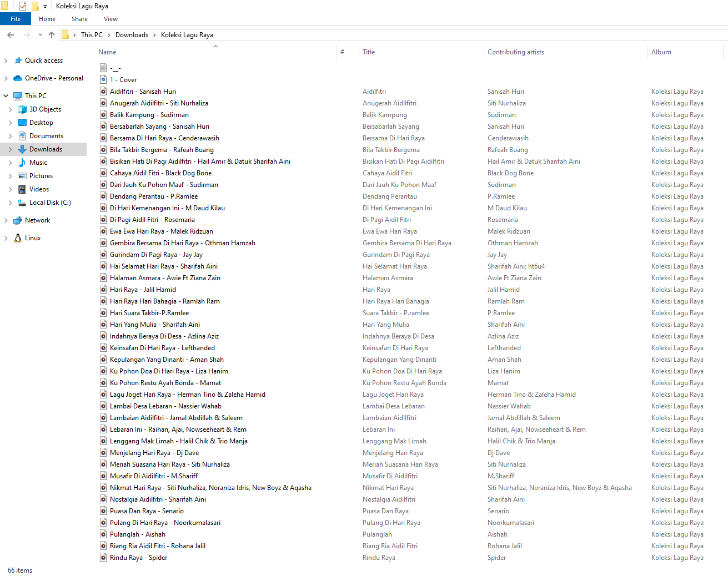
Task: Select file 'Bersama Di Hari Raya - Cenderawasih'
Action: click(164, 138)
